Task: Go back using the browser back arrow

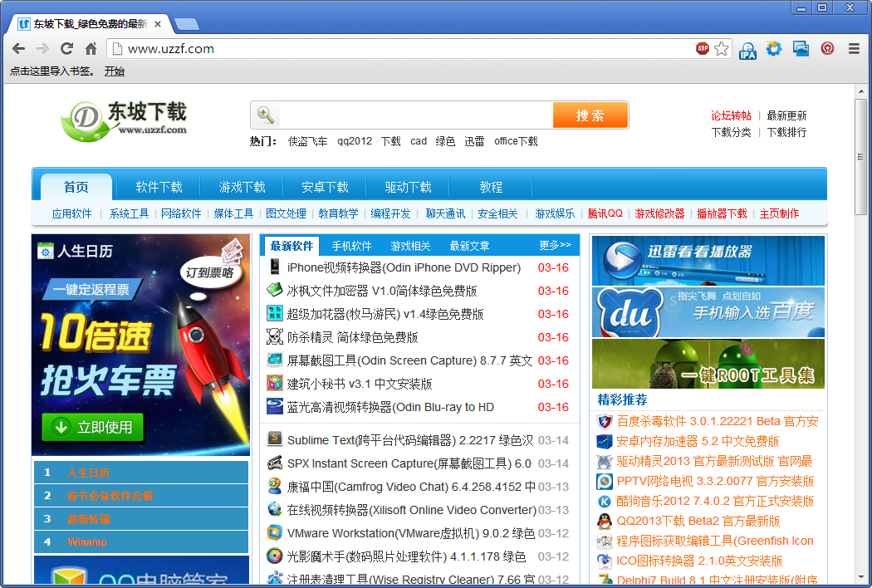Action: (x=18, y=49)
